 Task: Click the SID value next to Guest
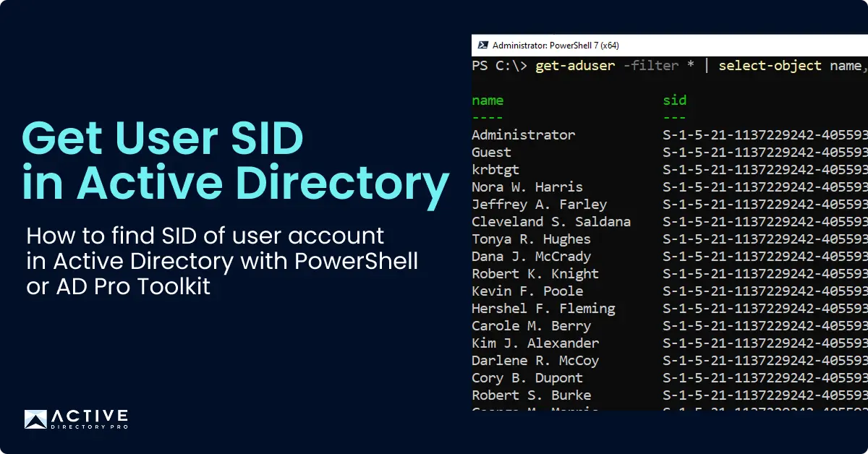pyautogui.click(x=765, y=153)
